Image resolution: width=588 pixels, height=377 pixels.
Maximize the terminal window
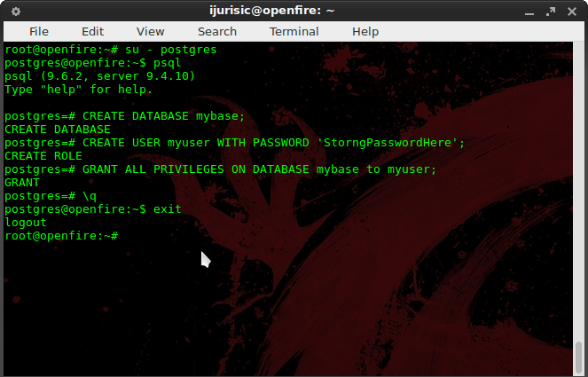tap(551, 12)
